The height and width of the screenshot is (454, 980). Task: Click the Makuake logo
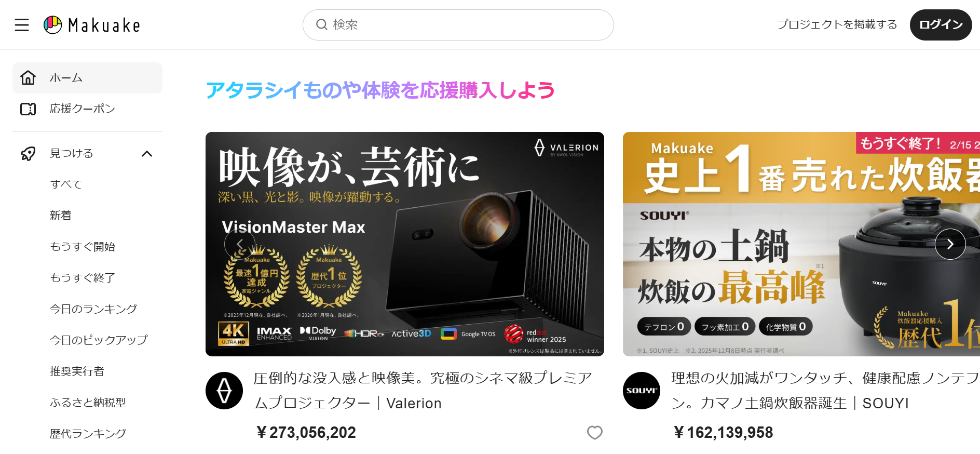tap(92, 25)
